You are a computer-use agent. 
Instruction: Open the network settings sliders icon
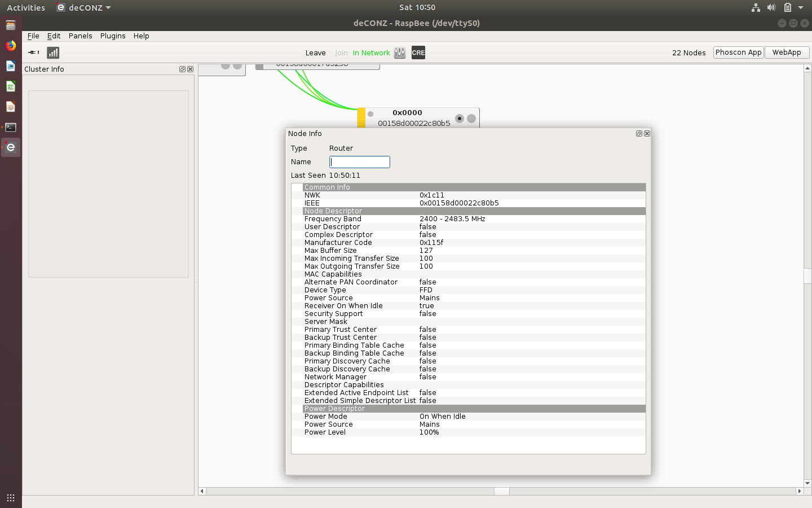click(400, 52)
